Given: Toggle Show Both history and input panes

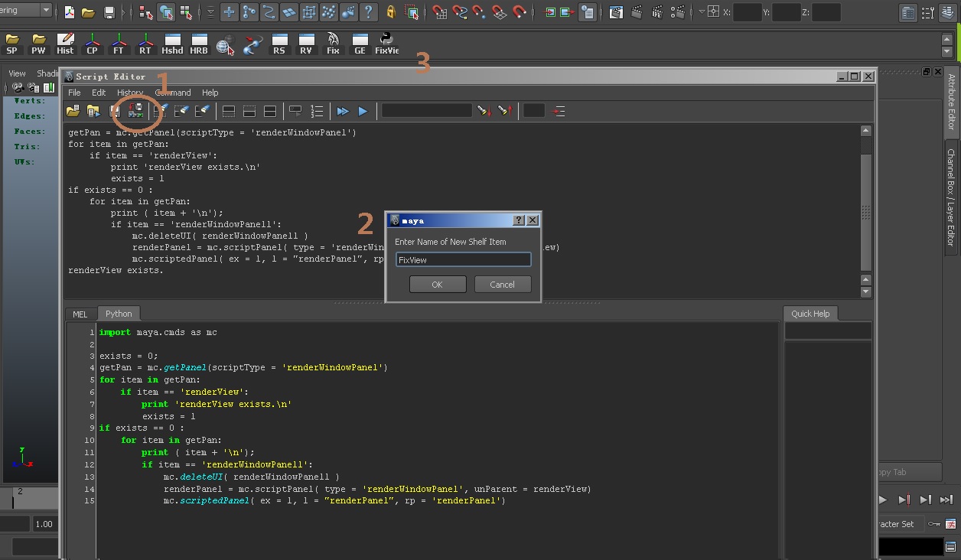Looking at the screenshot, I should point(269,112).
